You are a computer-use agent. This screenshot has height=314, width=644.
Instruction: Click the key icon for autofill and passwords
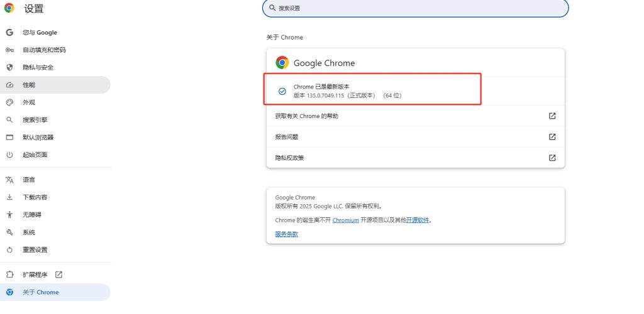(x=9, y=50)
